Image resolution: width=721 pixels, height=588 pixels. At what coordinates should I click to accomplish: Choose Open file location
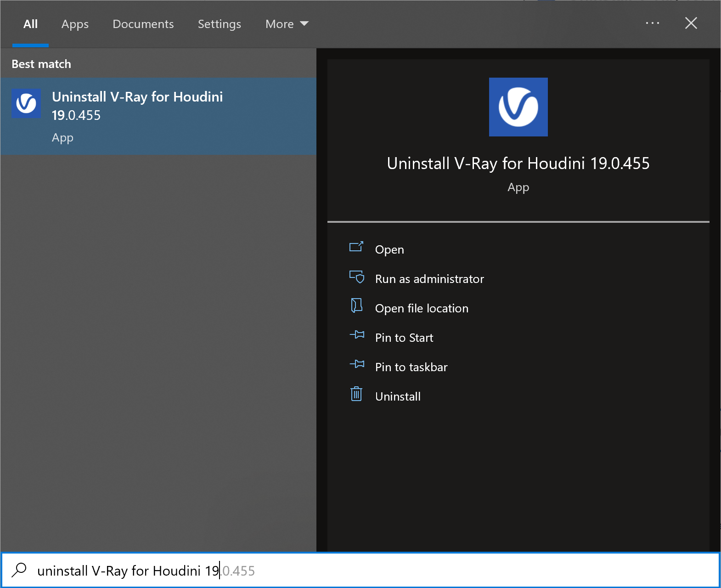coord(422,308)
